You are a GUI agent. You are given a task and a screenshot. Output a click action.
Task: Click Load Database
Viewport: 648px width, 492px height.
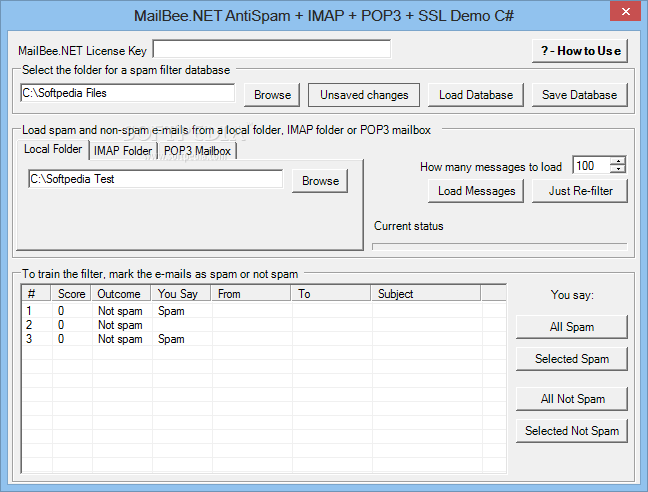point(476,95)
